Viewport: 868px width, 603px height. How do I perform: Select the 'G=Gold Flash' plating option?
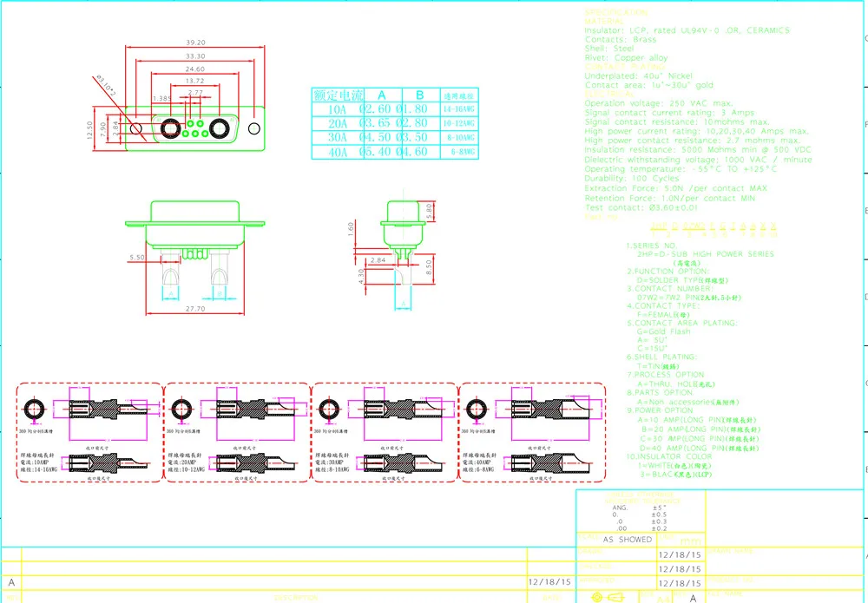664,331
